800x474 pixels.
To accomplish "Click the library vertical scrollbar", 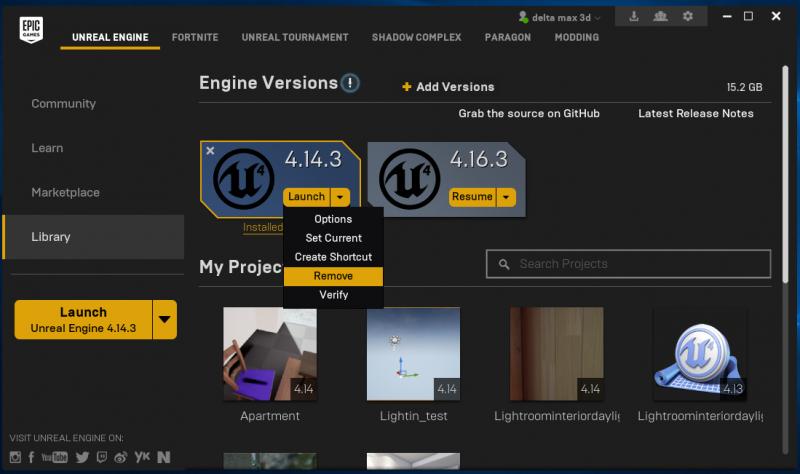I will pyautogui.click(x=785, y=173).
